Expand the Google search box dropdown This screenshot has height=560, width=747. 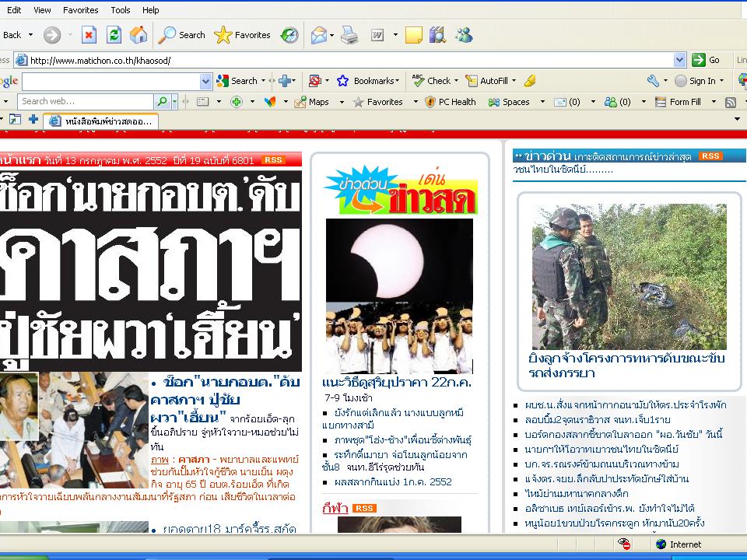[205, 81]
